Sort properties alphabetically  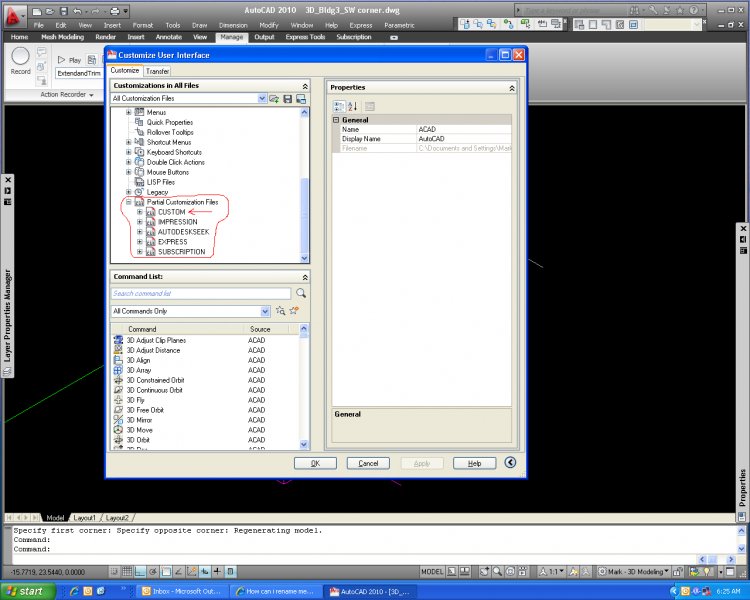click(353, 106)
